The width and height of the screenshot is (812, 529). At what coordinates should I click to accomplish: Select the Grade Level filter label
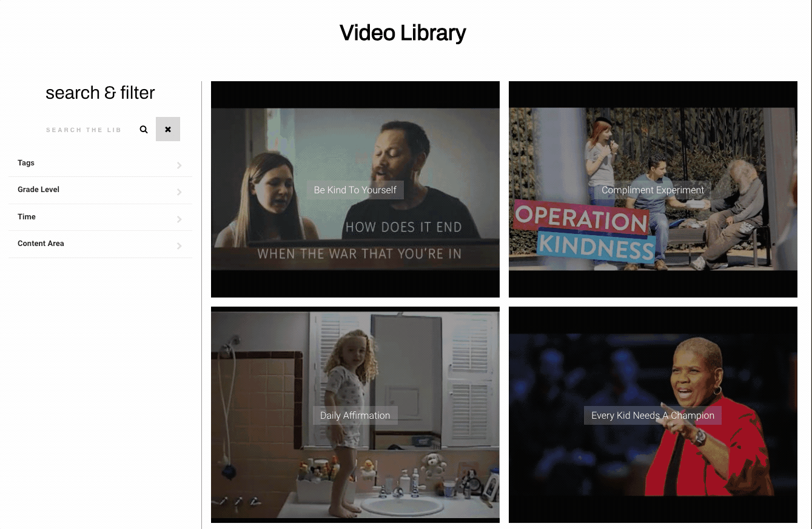[x=38, y=190]
